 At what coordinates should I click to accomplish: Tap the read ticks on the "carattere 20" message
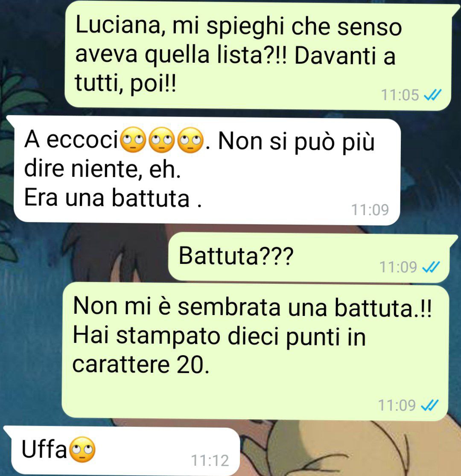[x=430, y=405]
